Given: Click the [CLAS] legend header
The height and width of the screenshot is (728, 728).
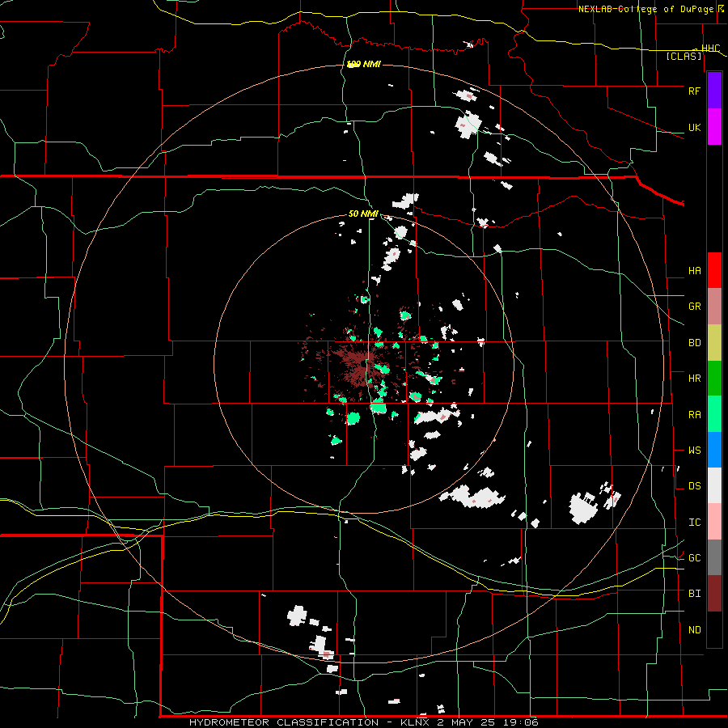Looking at the screenshot, I should click(x=684, y=57).
